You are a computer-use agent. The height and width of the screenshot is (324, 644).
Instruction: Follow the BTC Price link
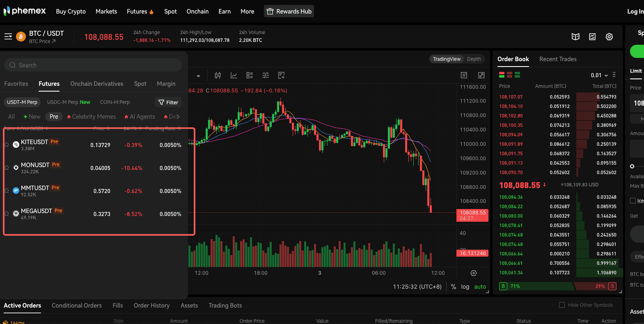pos(42,41)
